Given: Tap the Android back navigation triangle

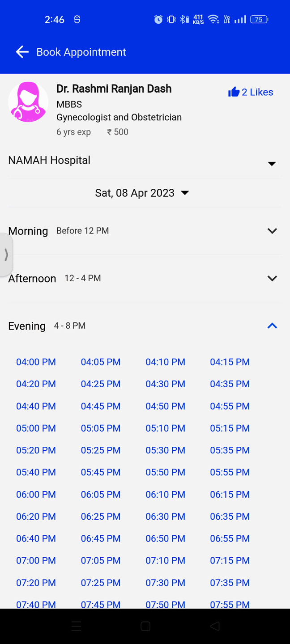Looking at the screenshot, I should tap(215, 626).
